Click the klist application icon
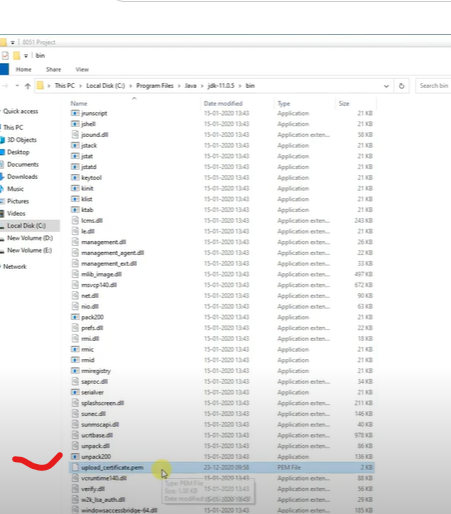 pos(75,199)
